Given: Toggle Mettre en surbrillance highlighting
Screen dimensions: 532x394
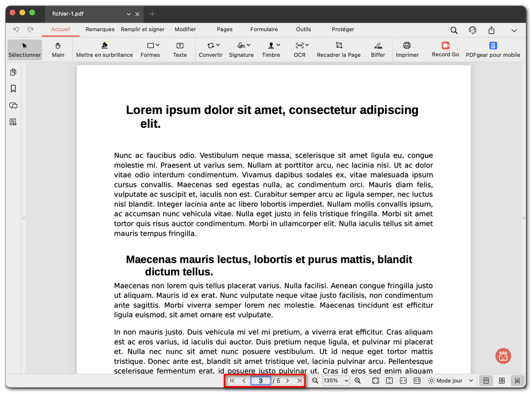Looking at the screenshot, I should point(105,49).
